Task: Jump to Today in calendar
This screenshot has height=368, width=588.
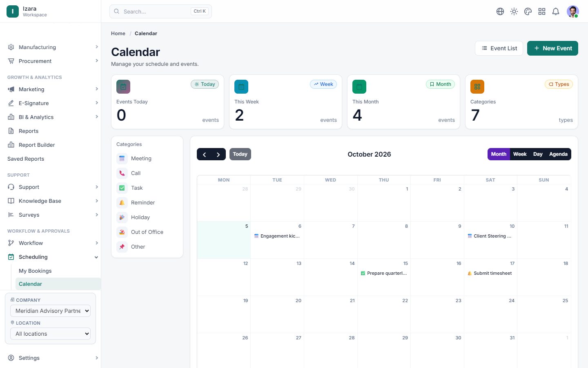Action: pos(240,154)
